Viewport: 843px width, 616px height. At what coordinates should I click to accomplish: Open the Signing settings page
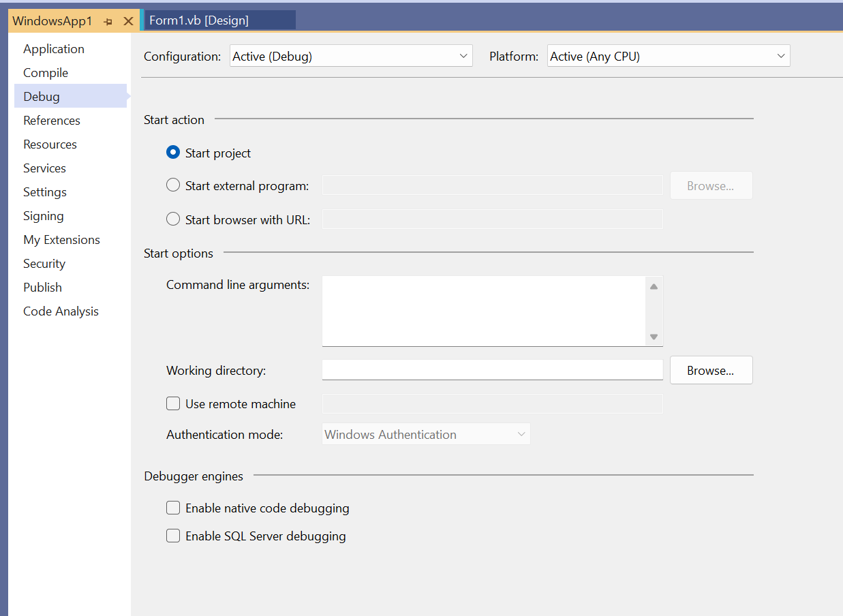click(x=43, y=215)
